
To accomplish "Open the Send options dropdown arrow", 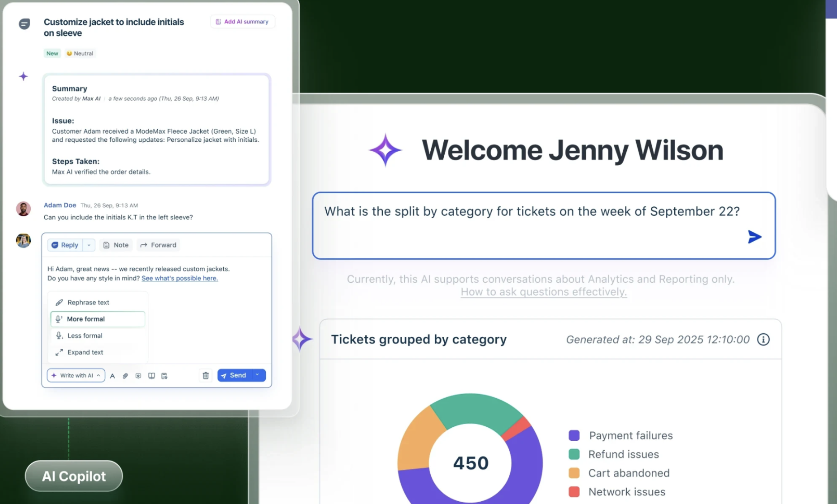I will tap(258, 375).
